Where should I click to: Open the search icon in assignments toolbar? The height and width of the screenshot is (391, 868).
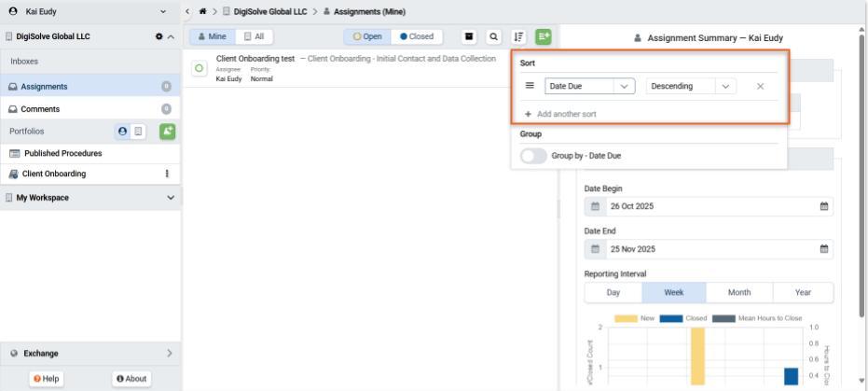tap(492, 36)
